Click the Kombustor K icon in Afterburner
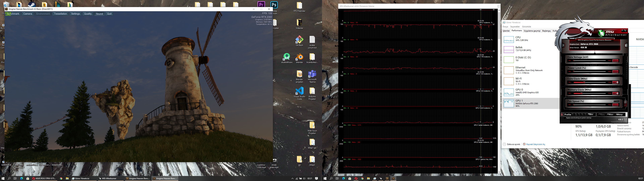 point(563,45)
